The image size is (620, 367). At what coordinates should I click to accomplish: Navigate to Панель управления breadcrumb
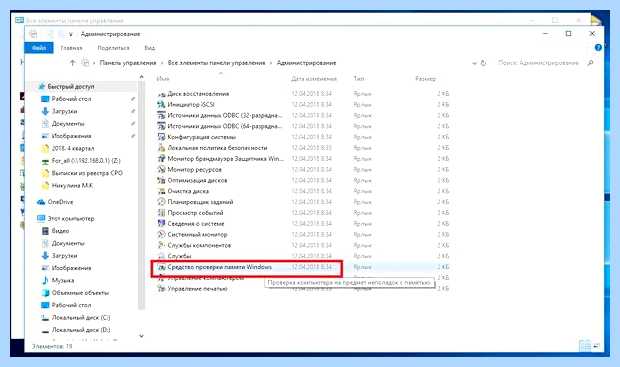(128, 63)
